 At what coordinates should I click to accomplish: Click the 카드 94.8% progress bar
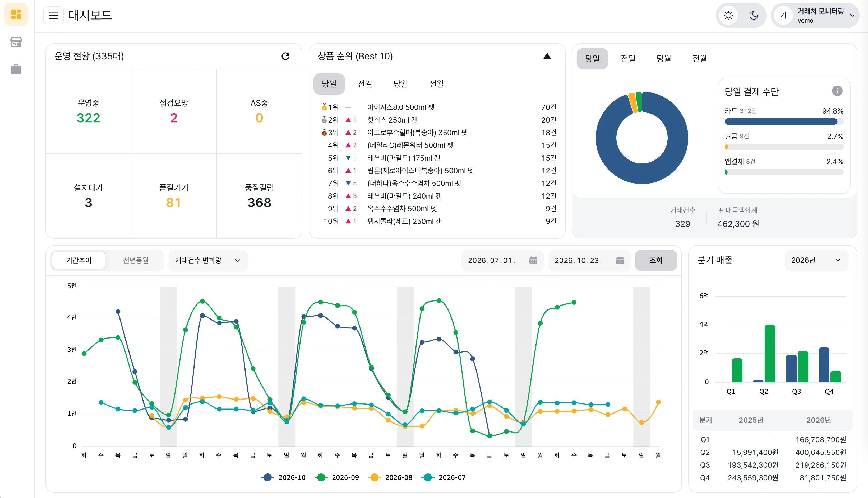[784, 121]
